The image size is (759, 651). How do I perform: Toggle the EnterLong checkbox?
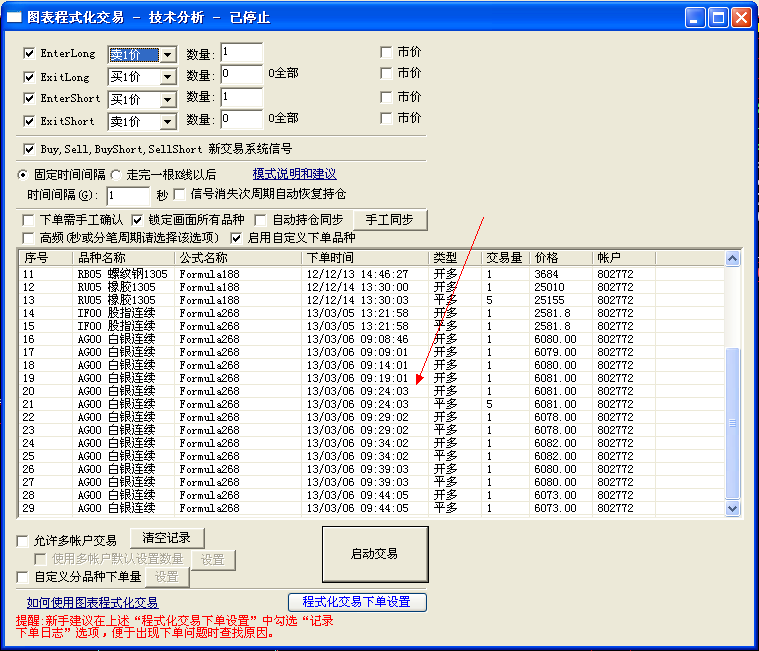point(29,53)
